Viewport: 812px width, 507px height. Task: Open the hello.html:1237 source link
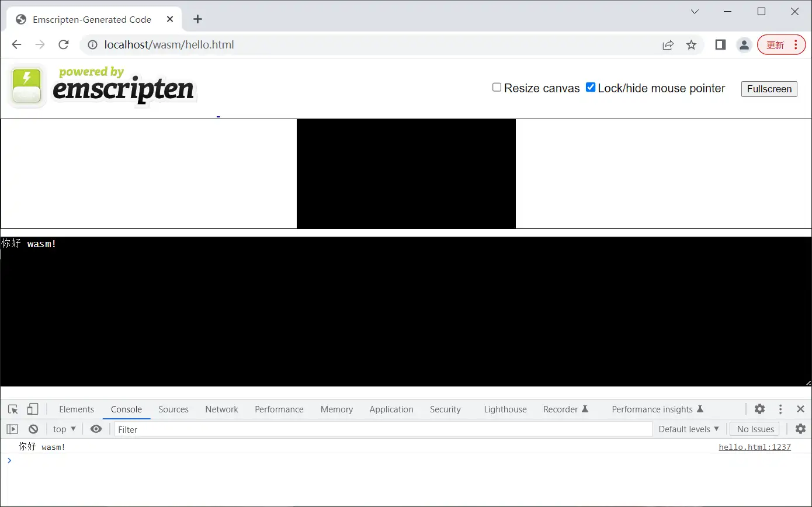[754, 447]
